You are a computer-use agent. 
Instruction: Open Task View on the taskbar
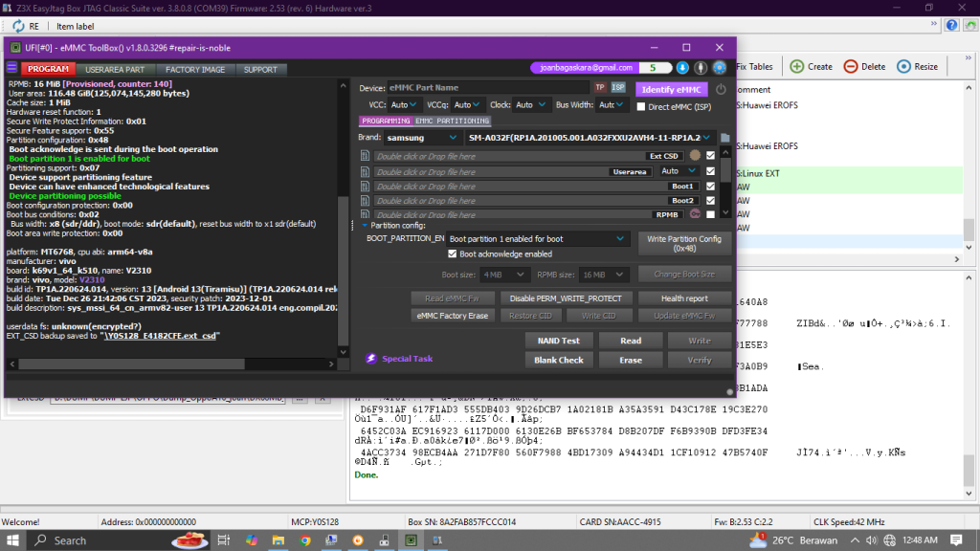click(224, 540)
